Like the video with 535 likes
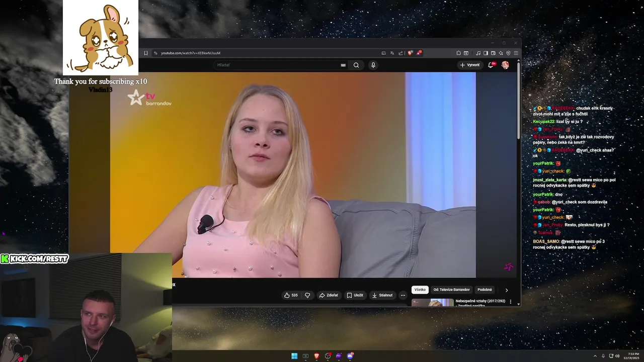 [291, 295]
